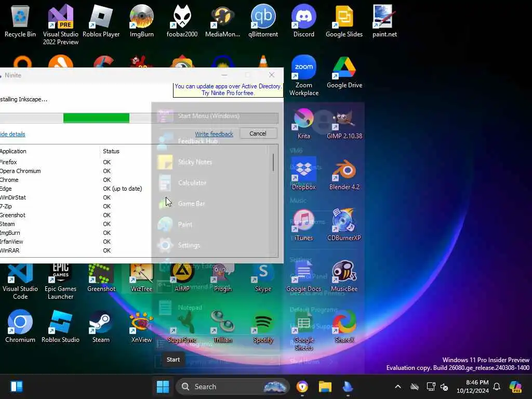The image size is (532, 399).
Task: Open the Google Sheets desktop icon
Action: tap(303, 330)
